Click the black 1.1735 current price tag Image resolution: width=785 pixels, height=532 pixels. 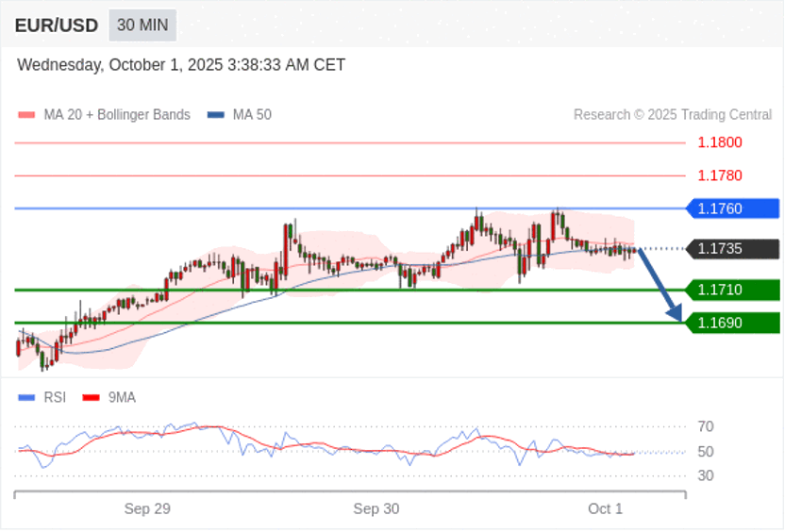(x=732, y=249)
